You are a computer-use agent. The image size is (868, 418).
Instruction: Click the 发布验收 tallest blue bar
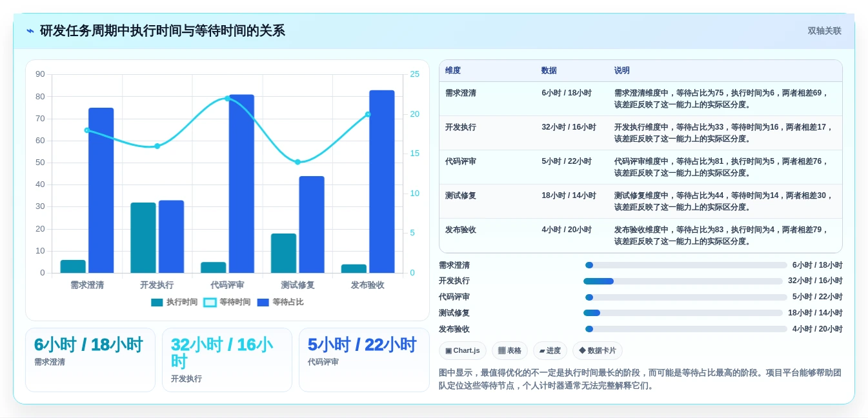pyautogui.click(x=381, y=181)
